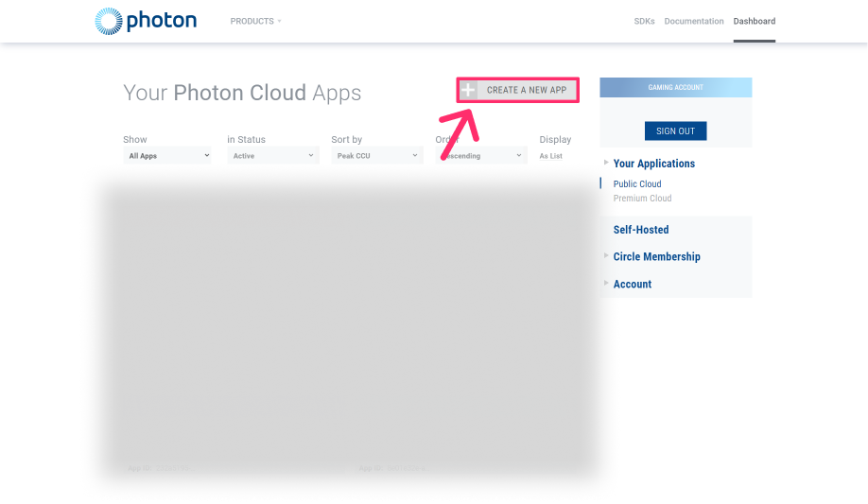Screen dimensions: 868x504
Task: Go to Documentation
Action: [x=694, y=21]
